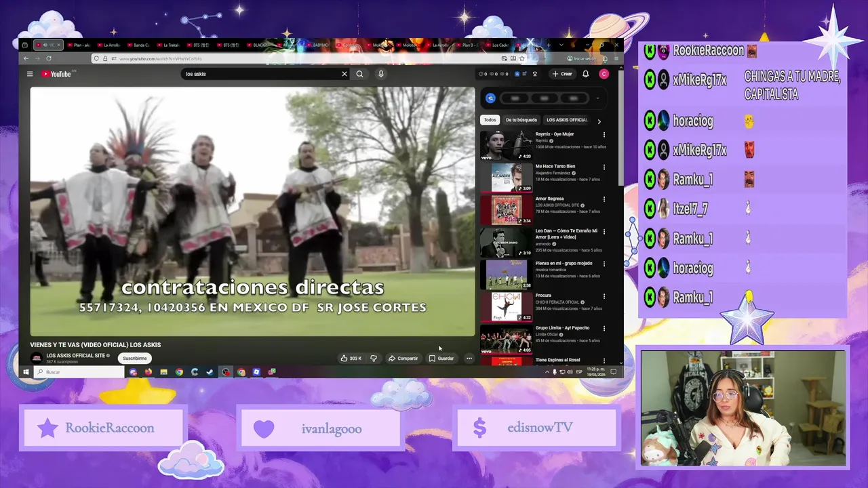Viewport: 868px width, 488px height.
Task: Open File Explorer from the taskbar
Action: [x=163, y=371]
